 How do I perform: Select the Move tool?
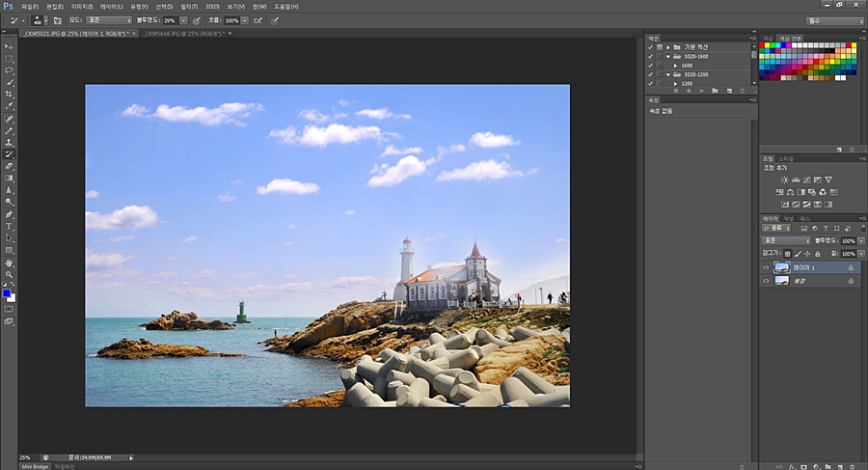(10, 46)
